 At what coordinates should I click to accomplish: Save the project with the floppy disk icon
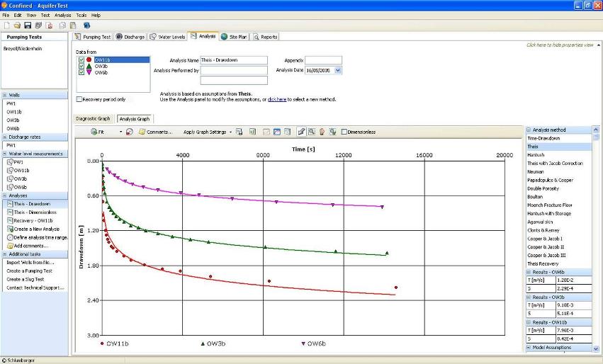click(28, 25)
